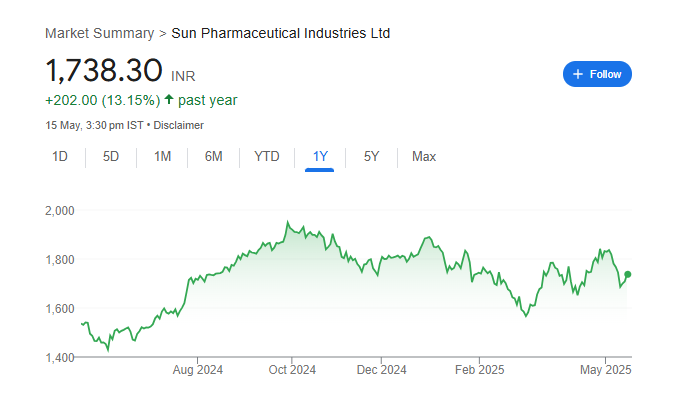Click the 15 May, 3:30 pm IST timestamp
This screenshot has height=394, width=680.
(94, 125)
